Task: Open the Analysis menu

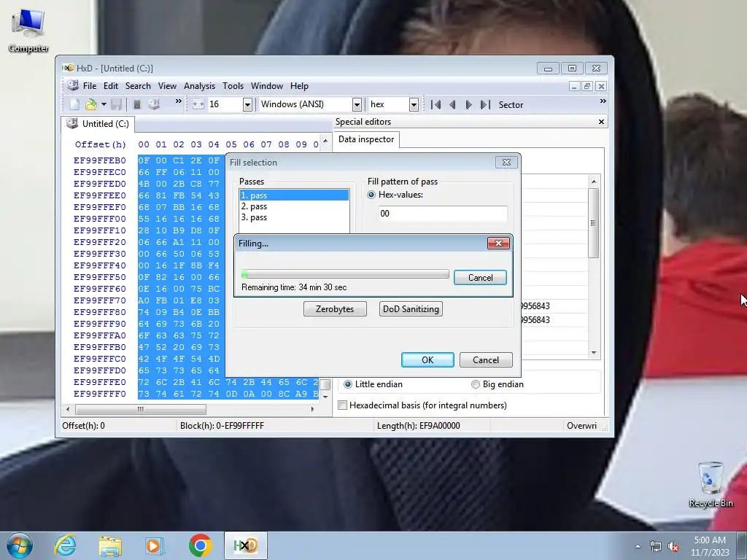Action: (x=199, y=86)
